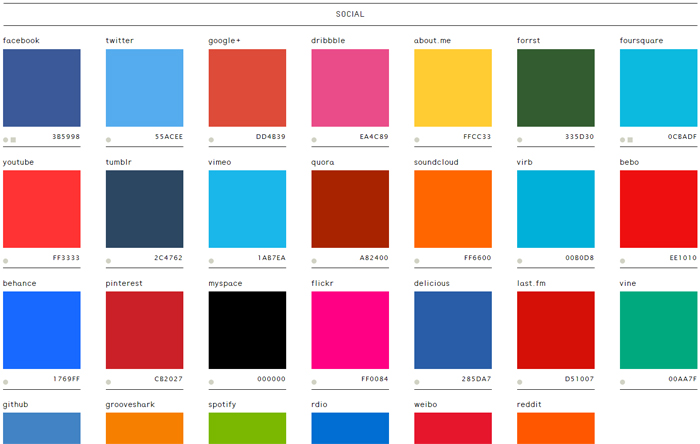The height and width of the screenshot is (444, 700).
Task: Click the small square under the facebook swatch
Action: pos(13,140)
